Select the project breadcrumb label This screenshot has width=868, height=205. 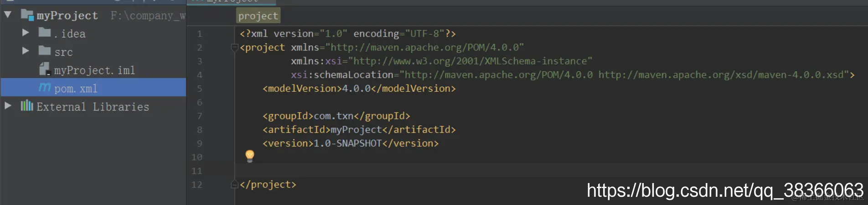click(x=258, y=16)
